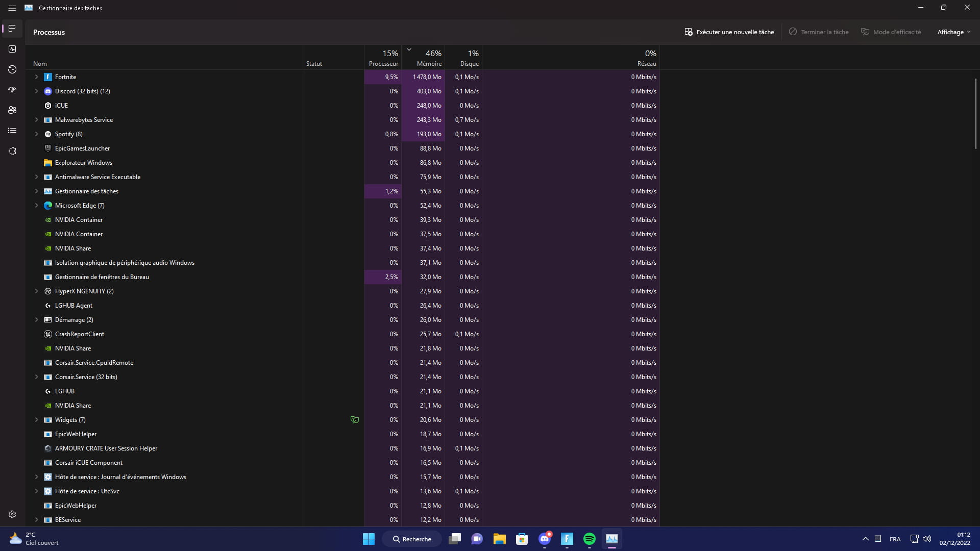
Task: Open Task Manager settings gear
Action: coord(12,514)
